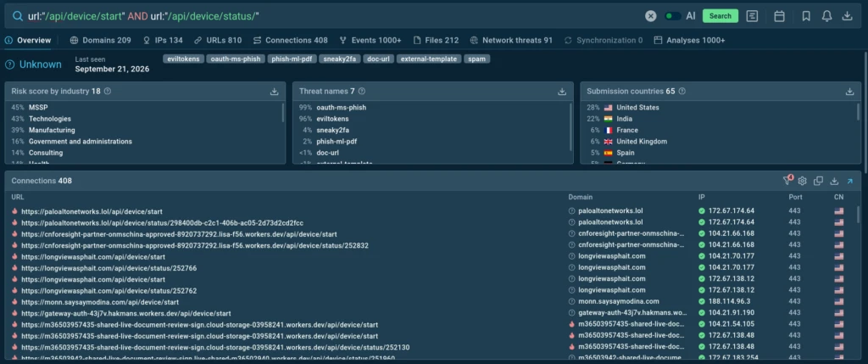Use the Threat names list scrollbar

570,126
